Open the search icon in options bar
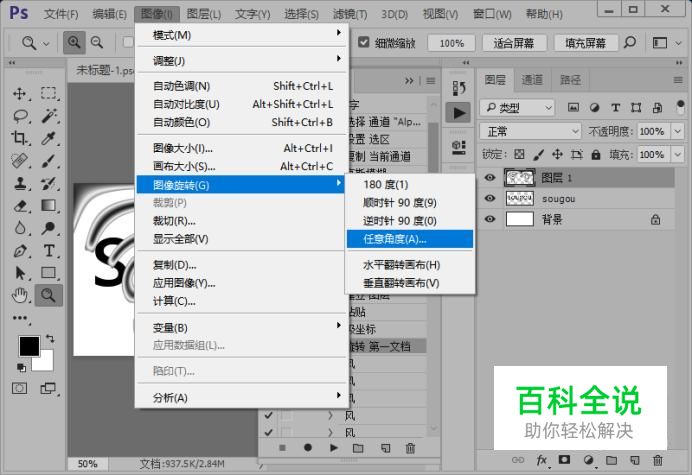 (630, 43)
